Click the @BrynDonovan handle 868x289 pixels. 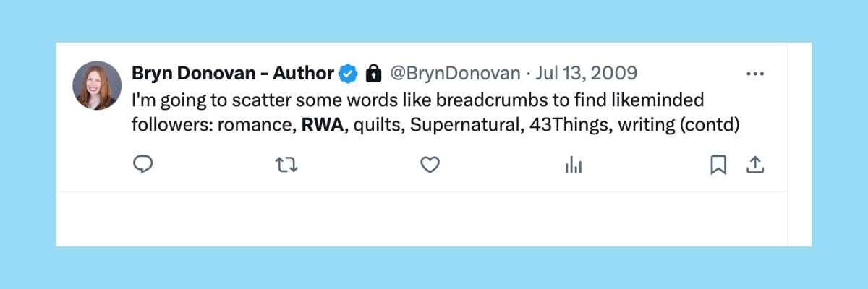coord(455,73)
